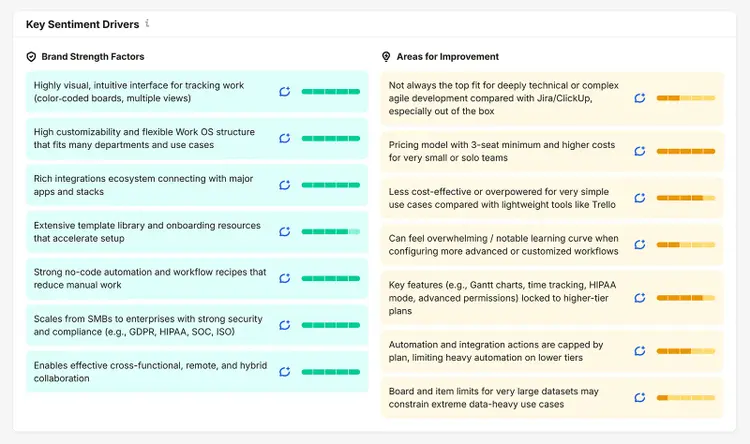This screenshot has height=444, width=750.
Task: Click the green bar for 'Enables effective cross-functional'
Action: tap(331, 372)
